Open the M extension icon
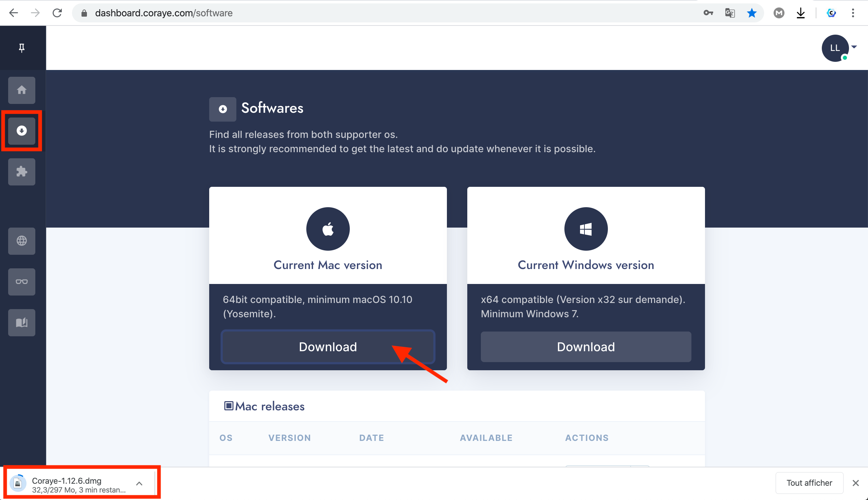This screenshot has height=500, width=868. click(779, 13)
